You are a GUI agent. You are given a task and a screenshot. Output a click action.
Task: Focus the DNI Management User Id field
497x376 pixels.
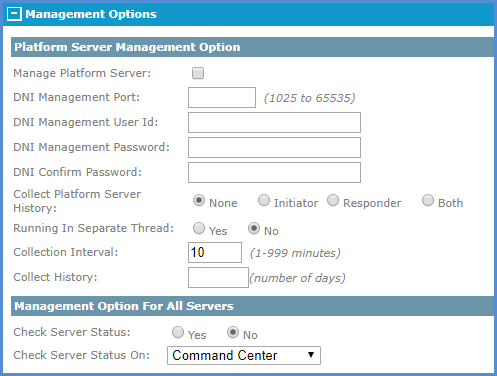[x=274, y=122]
